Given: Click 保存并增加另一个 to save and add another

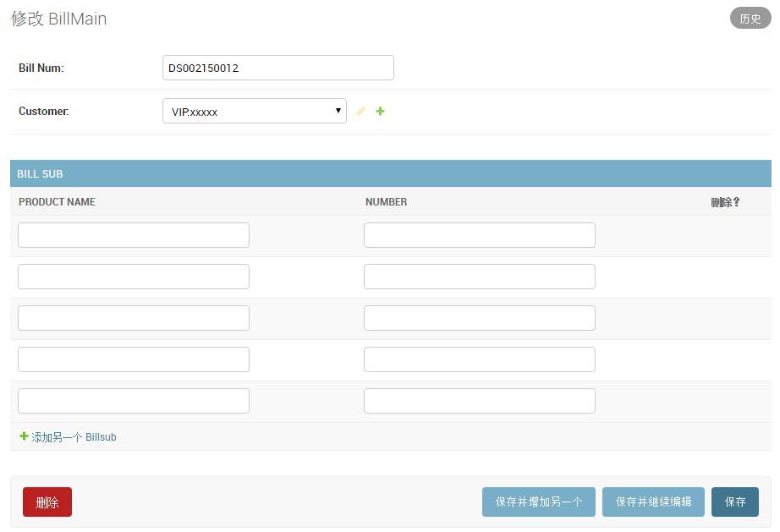Looking at the screenshot, I should 539,502.
